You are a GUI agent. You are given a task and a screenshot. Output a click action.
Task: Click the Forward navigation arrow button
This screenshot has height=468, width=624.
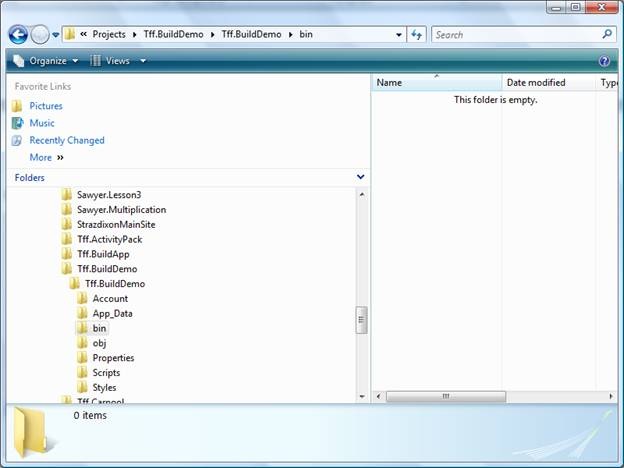[x=39, y=35]
